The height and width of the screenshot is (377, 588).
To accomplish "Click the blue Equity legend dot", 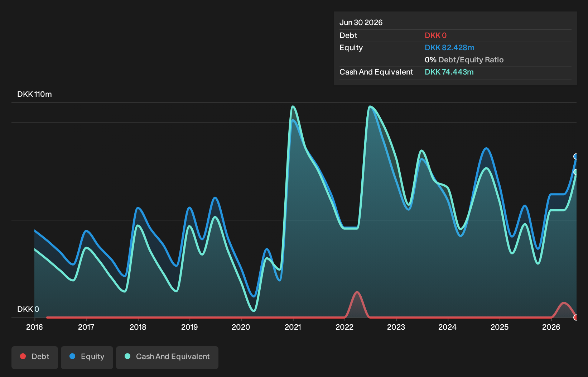I will tap(72, 356).
